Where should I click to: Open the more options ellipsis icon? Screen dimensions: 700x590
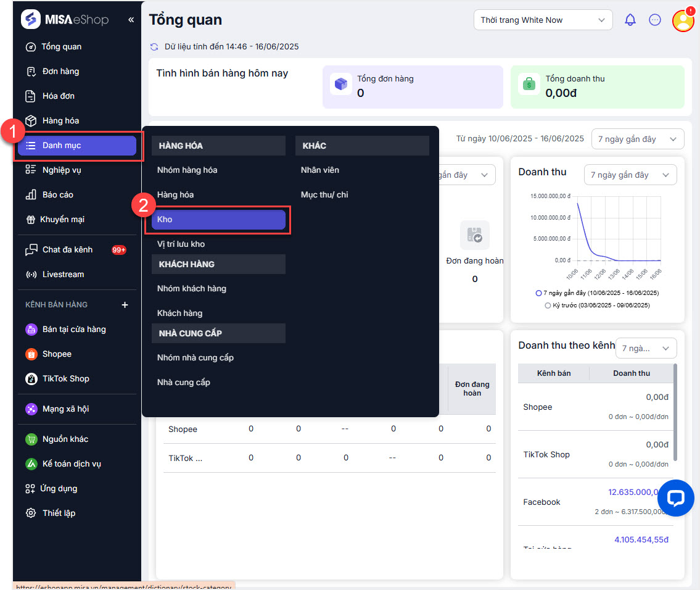coord(655,20)
